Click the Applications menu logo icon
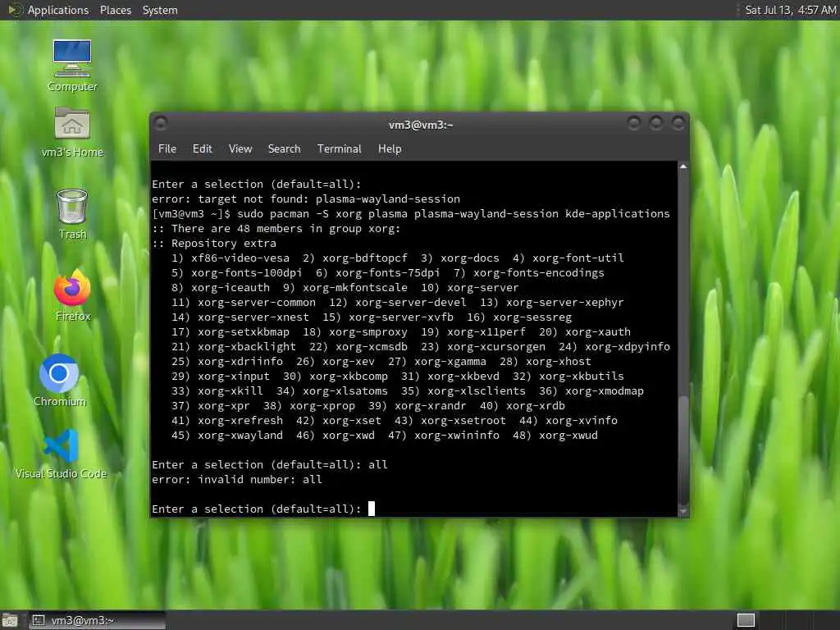The width and height of the screenshot is (840, 630). tap(14, 10)
